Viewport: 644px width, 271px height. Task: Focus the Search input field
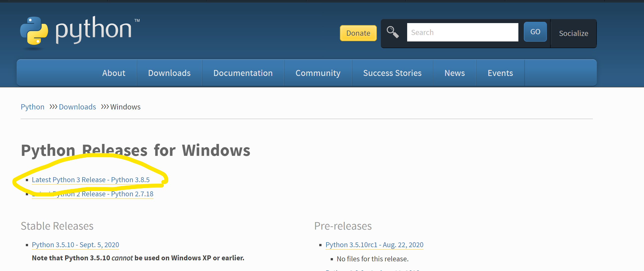coord(462,32)
